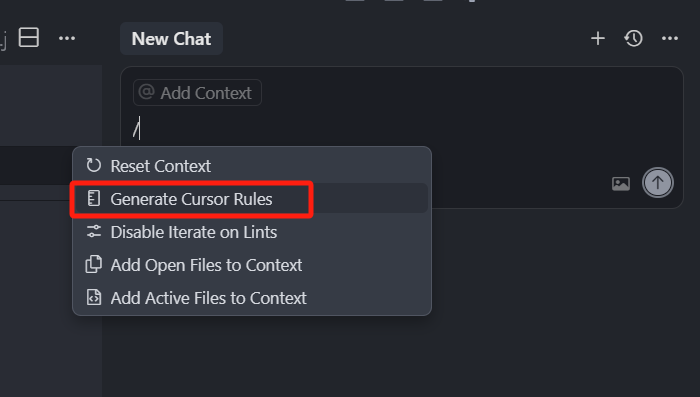Image resolution: width=700 pixels, height=397 pixels.
Task: Attach an image with picture icon
Action: (x=621, y=184)
